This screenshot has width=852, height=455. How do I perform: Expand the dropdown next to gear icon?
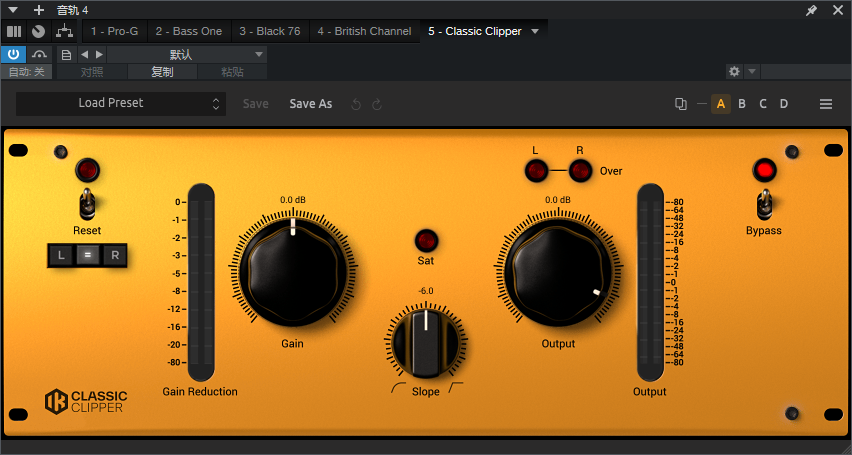tap(752, 71)
